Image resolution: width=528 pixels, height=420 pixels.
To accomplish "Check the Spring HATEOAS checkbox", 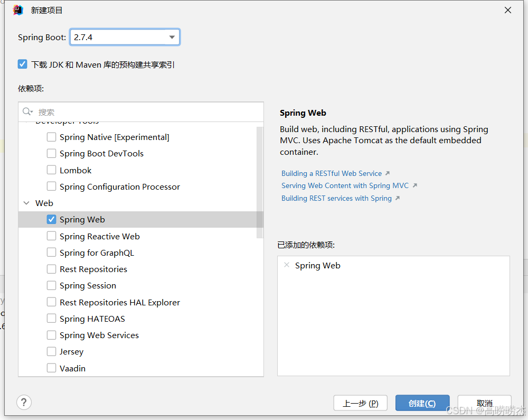I will pyautogui.click(x=52, y=318).
